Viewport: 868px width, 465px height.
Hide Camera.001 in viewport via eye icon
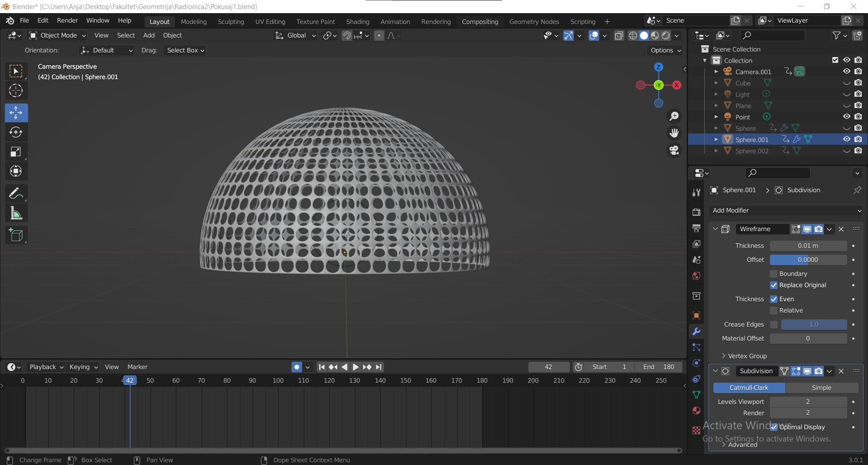pos(847,71)
